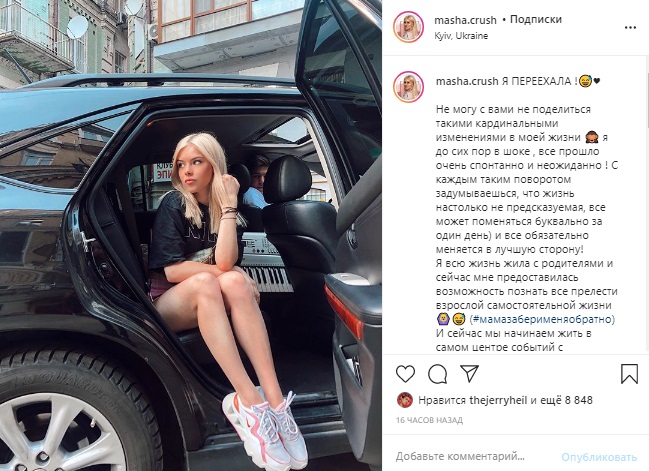Share post using the paper plane icon
This screenshot has width=649, height=471.
(469, 373)
